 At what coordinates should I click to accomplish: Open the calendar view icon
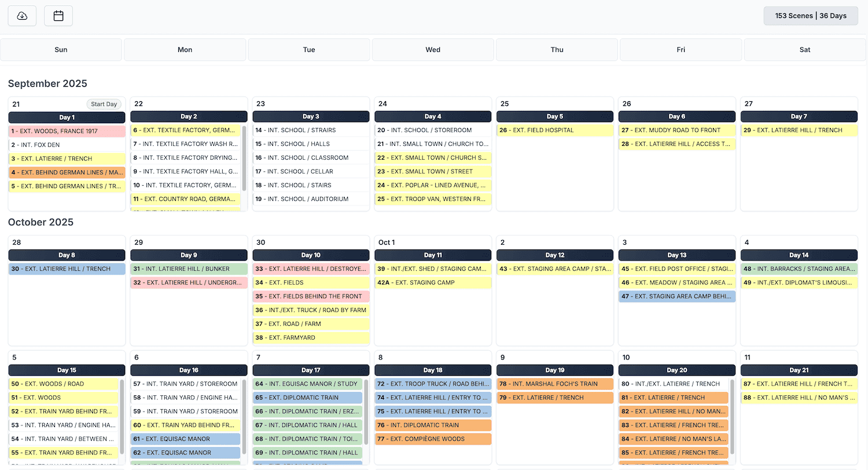(58, 16)
